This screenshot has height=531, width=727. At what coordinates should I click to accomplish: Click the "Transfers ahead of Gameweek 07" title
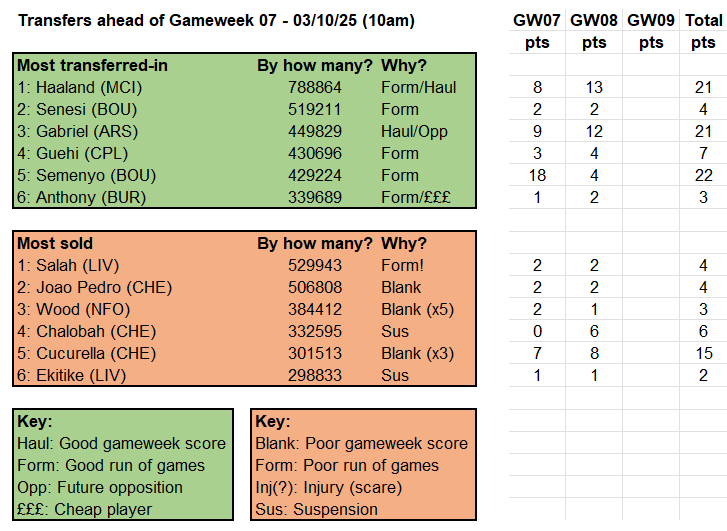[216, 20]
